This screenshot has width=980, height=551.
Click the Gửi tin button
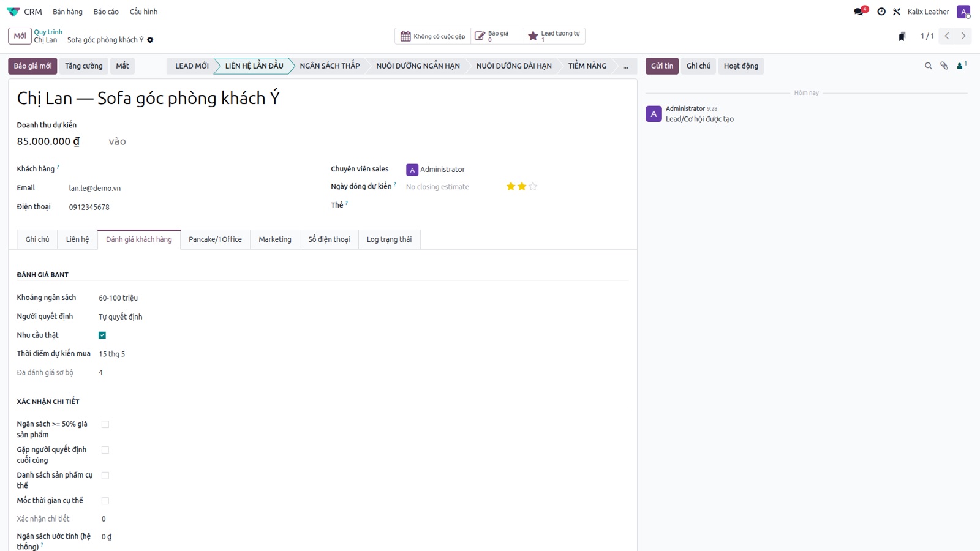pyautogui.click(x=662, y=66)
